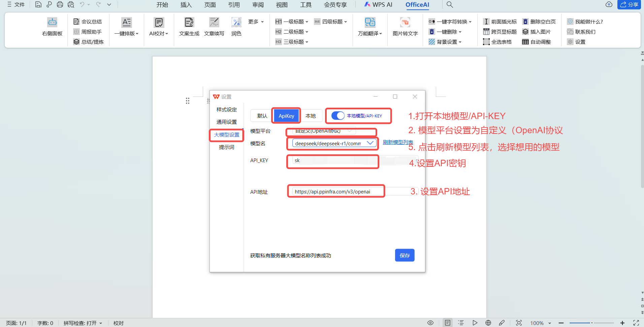The image size is (644, 327).
Task: Click the 跨页显标题 cross-page header tool
Action: [500, 32]
